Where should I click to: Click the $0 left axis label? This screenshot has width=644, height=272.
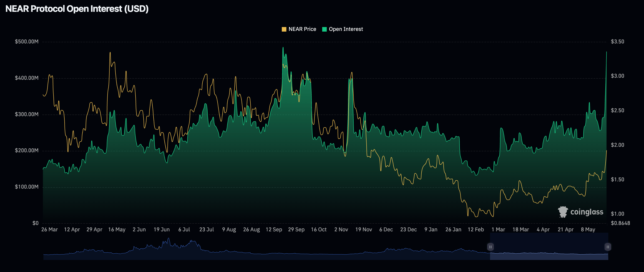click(35, 223)
